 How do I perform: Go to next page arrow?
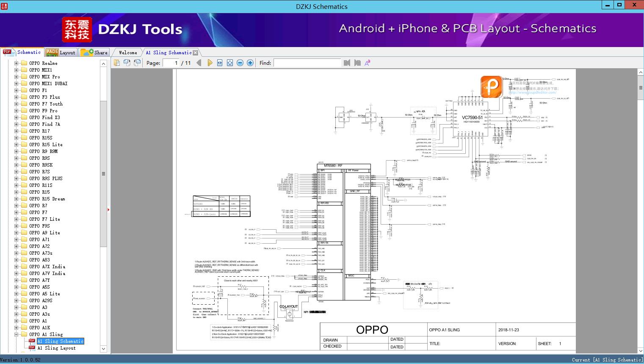point(210,63)
